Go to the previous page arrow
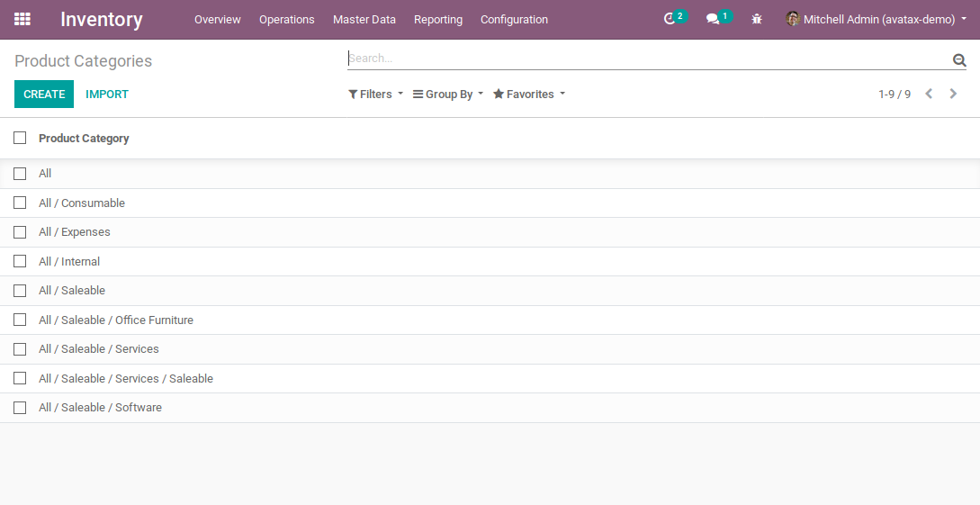 click(929, 94)
